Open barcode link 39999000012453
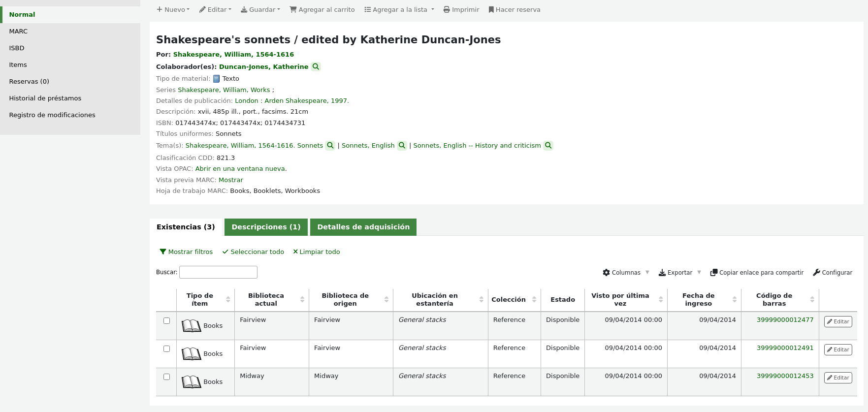The height and width of the screenshot is (412, 868). [785, 376]
